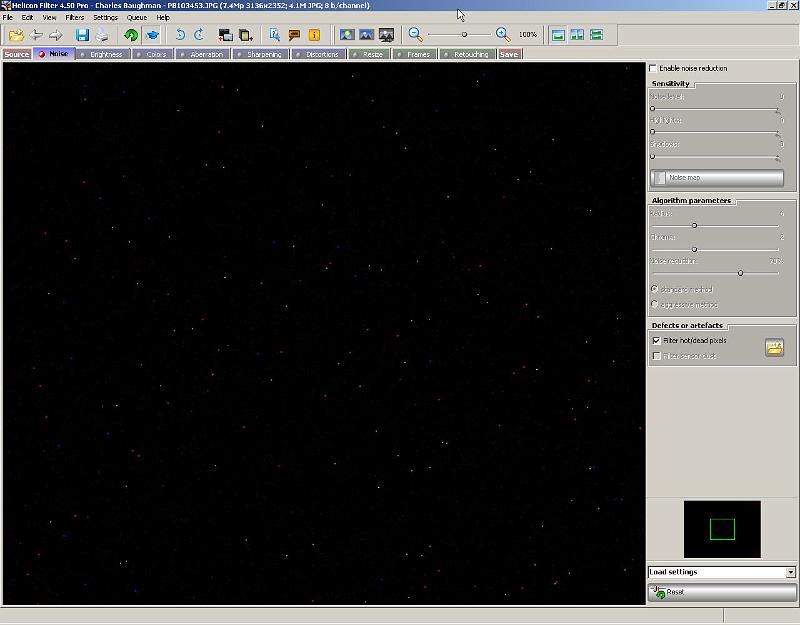Select the aggressive method radio button

click(655, 305)
